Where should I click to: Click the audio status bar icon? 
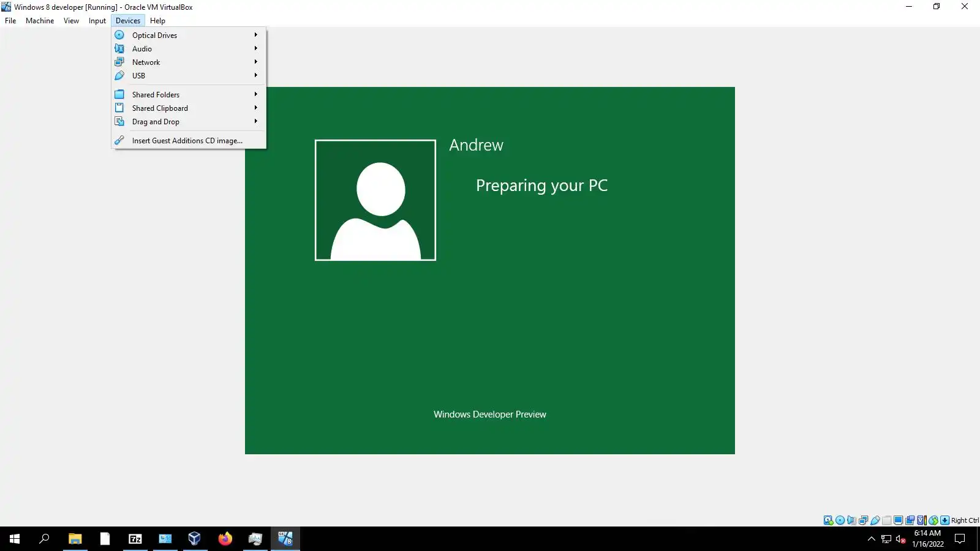pos(851,520)
